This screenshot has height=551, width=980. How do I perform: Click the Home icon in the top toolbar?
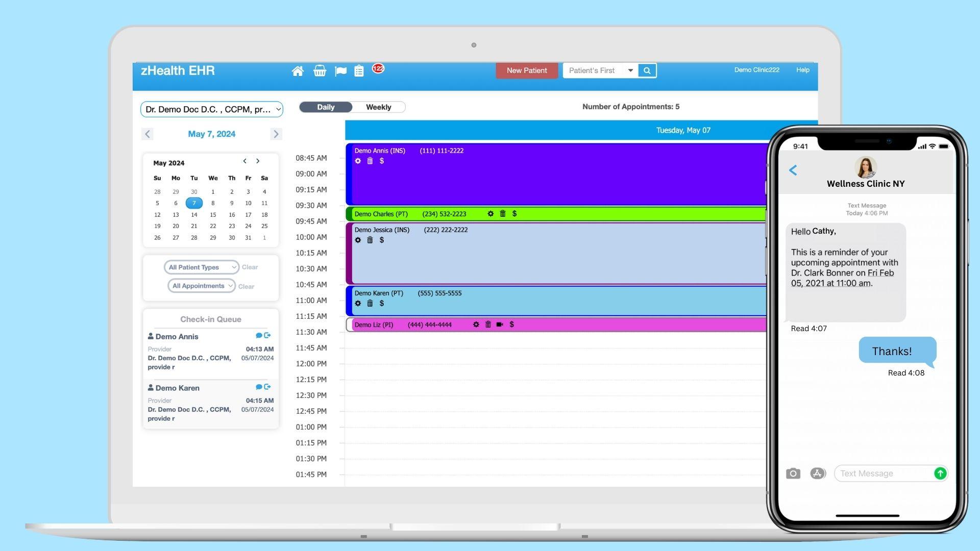298,70
